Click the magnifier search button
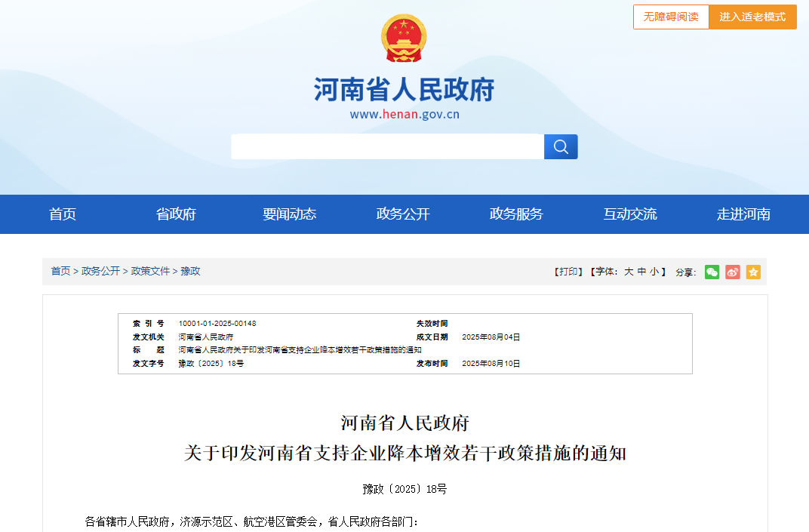 (561, 146)
